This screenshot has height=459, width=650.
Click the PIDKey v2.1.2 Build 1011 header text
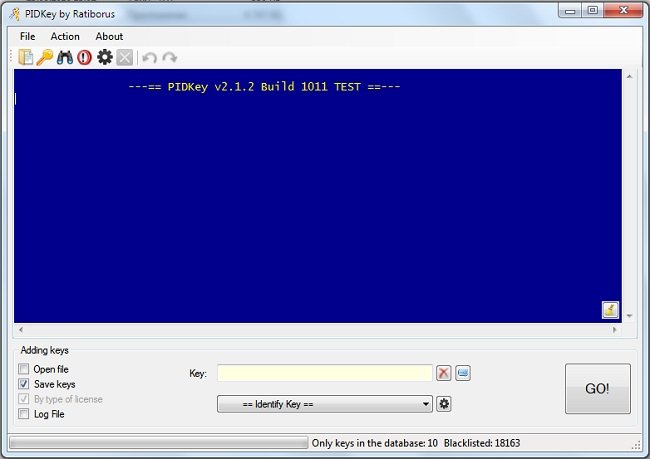[264, 87]
